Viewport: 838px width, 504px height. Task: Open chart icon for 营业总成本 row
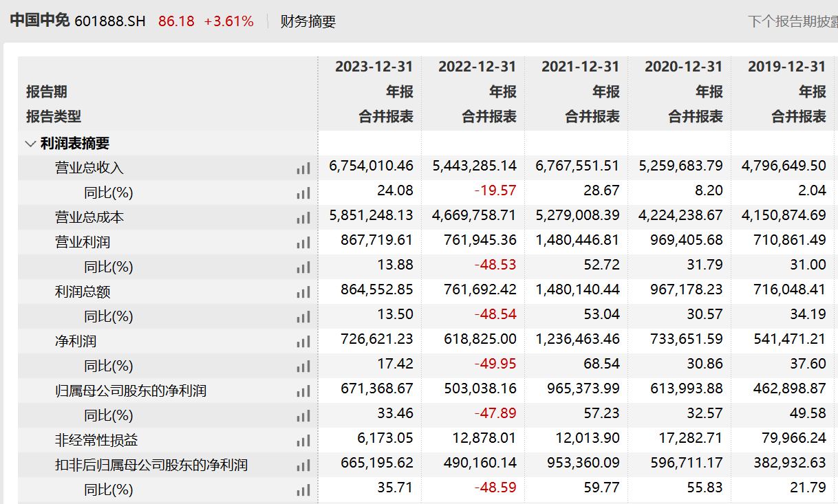pos(303,218)
